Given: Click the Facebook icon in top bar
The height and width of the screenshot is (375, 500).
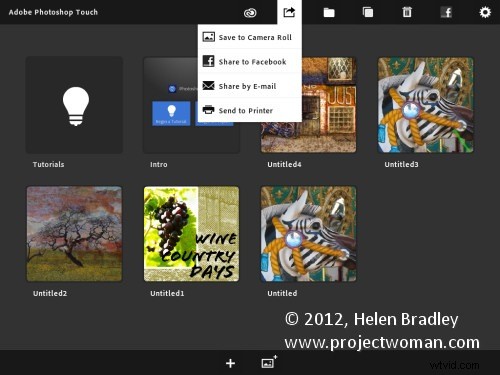Looking at the screenshot, I should click(x=446, y=13).
